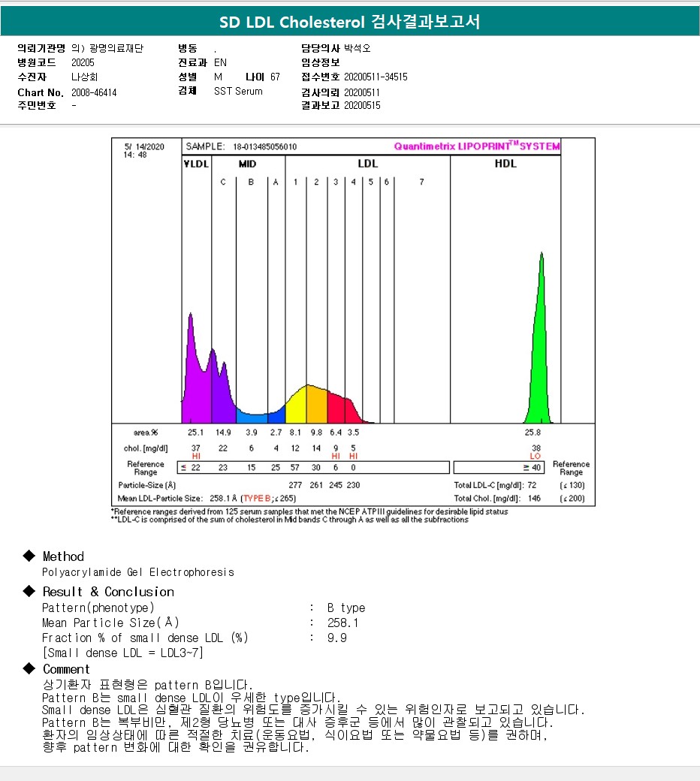Click the comment line starting "향후 pattern 변화에"

pos(176,747)
